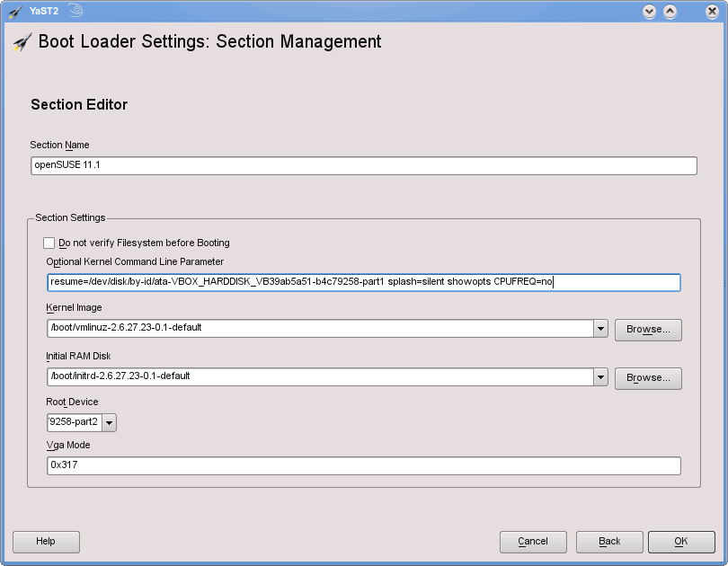The height and width of the screenshot is (566, 728).
Task: Confirm settings with OK button
Action: pos(681,542)
